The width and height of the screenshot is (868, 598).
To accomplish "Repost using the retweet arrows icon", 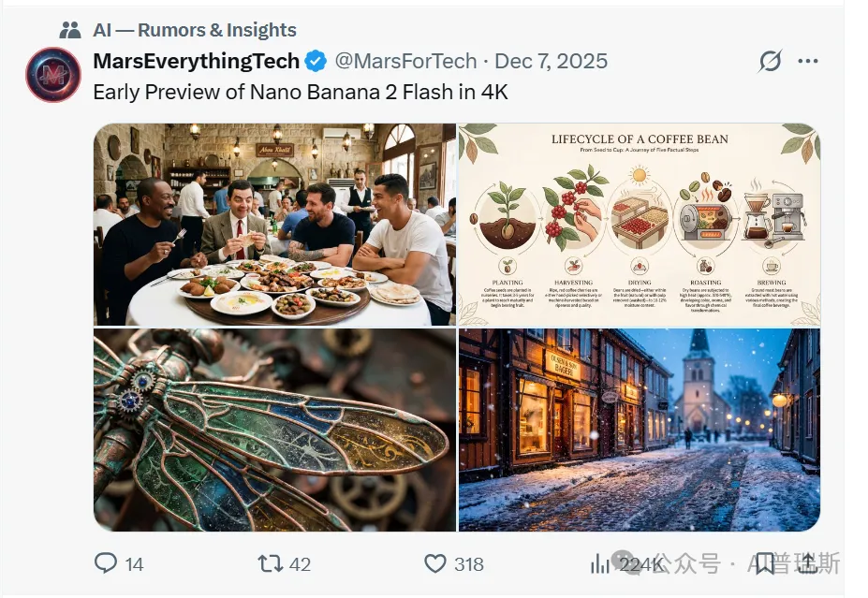I will pyautogui.click(x=270, y=564).
